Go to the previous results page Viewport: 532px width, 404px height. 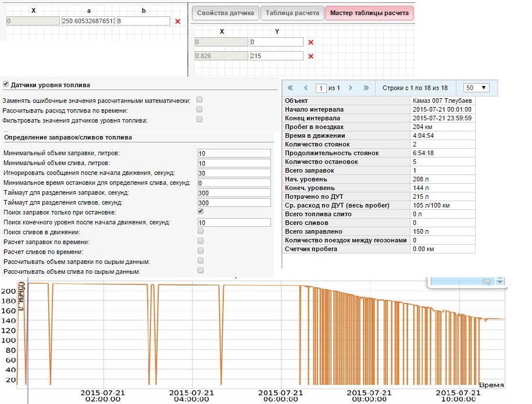coord(306,88)
